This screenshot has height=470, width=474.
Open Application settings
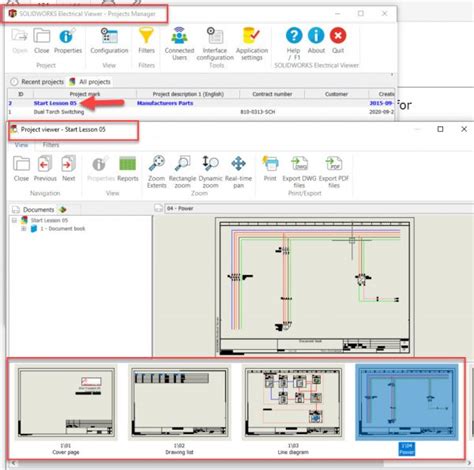click(252, 44)
